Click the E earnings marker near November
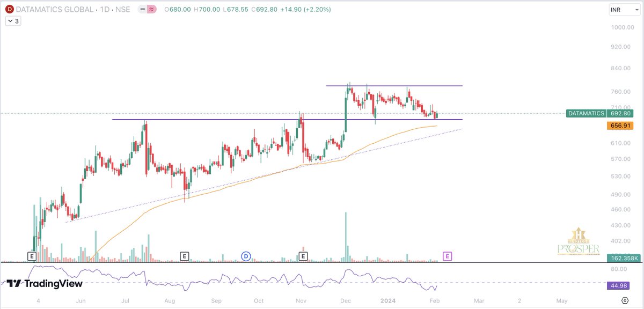644x309 pixels. click(304, 256)
